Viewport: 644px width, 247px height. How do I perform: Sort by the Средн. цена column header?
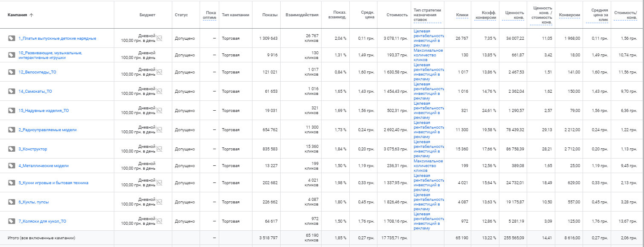[x=367, y=15]
